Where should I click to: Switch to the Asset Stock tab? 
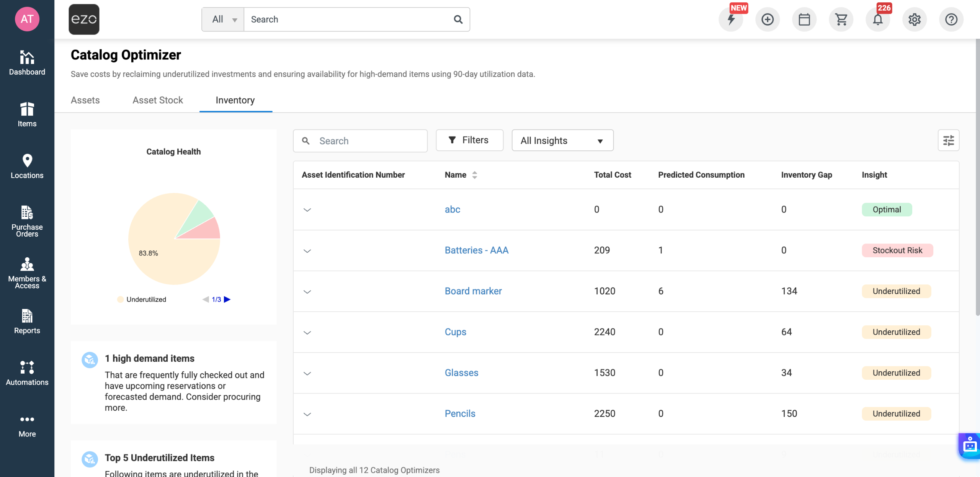pos(158,100)
